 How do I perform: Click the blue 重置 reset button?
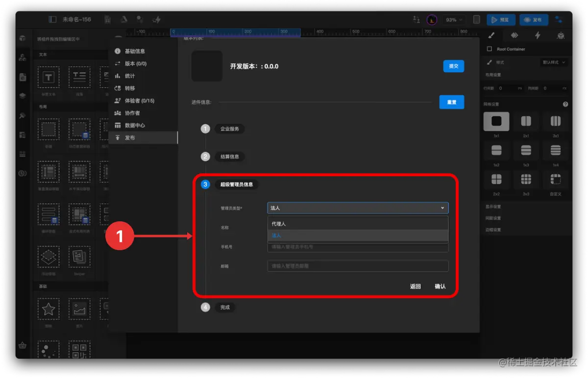pos(452,102)
